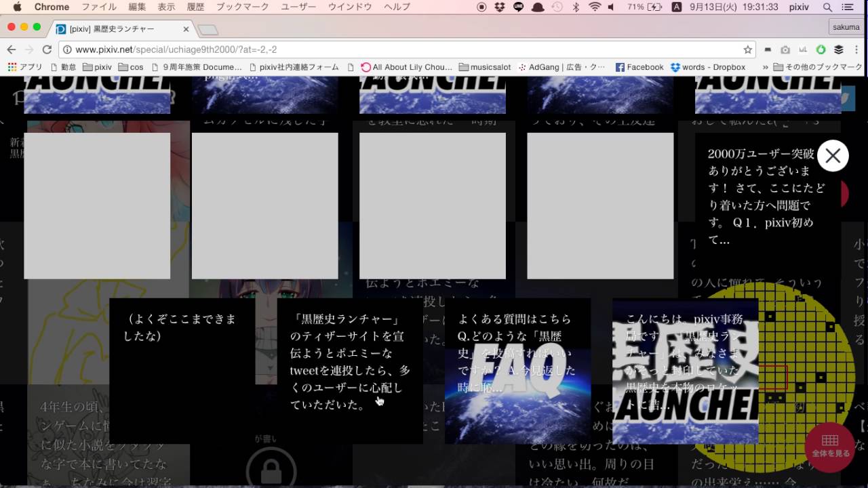
Task: Open the ウインドウ menu
Action: click(x=350, y=7)
